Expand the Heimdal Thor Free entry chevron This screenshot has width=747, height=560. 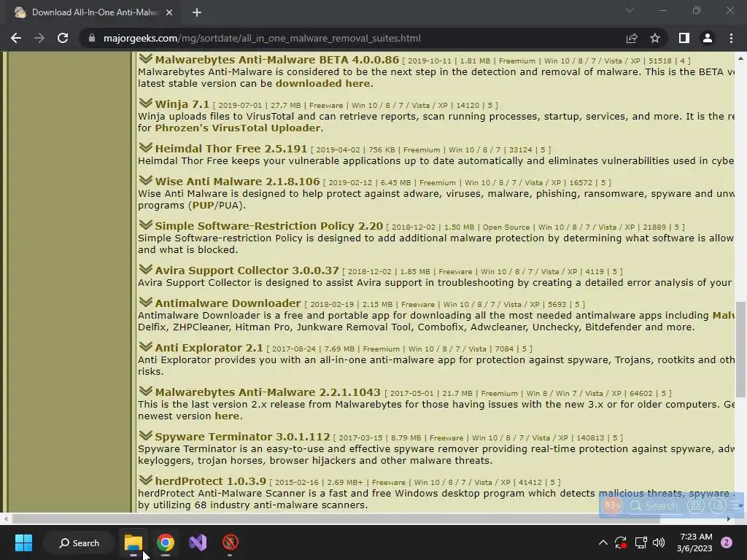coord(146,148)
